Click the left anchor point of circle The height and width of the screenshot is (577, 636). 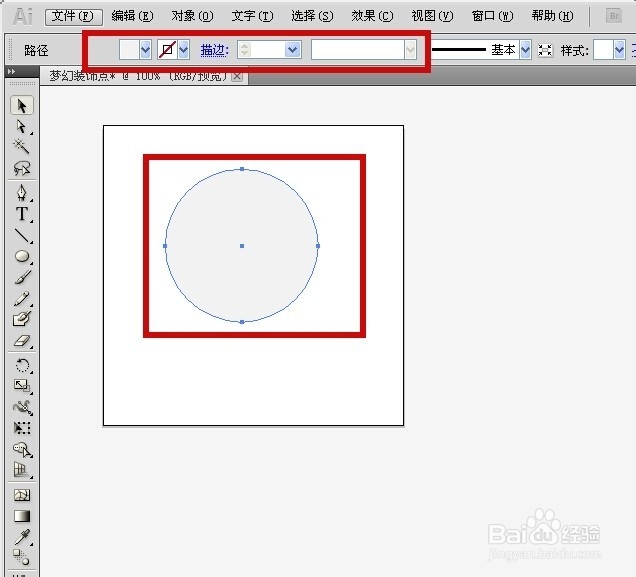tap(165, 246)
